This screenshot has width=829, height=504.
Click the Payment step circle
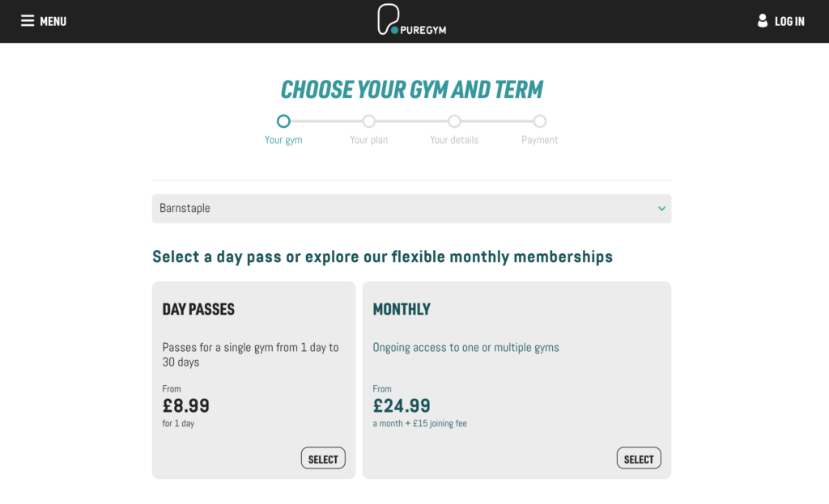point(540,121)
